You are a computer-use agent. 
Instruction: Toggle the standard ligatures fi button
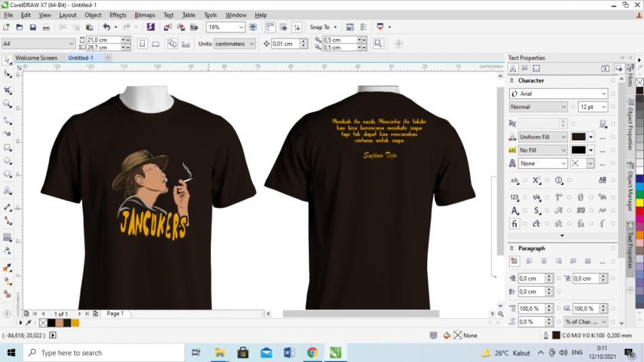pyautogui.click(x=514, y=223)
